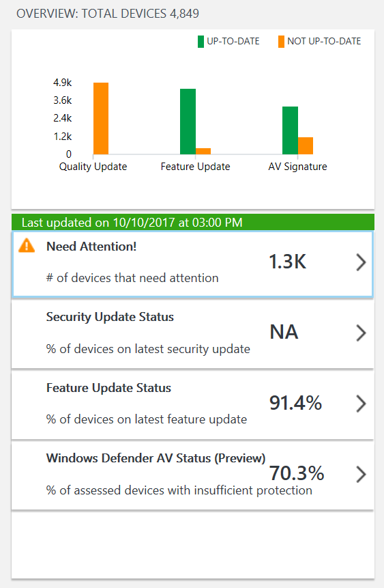Select the orange Quality Update bar
The width and height of the screenshot is (384, 588).
[101, 119]
